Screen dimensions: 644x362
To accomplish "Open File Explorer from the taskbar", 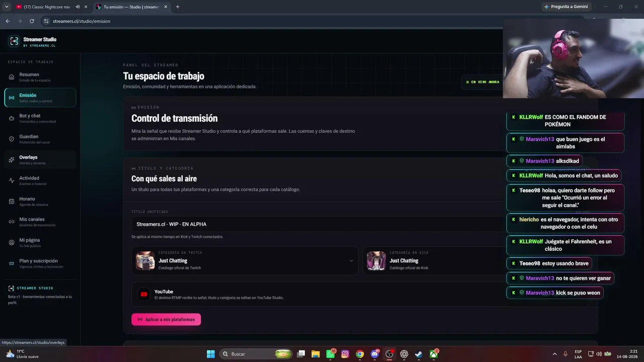I will pos(315,354).
